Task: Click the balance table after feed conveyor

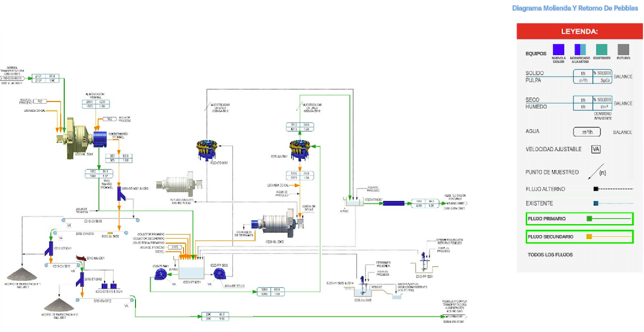Action: click(x=46, y=78)
